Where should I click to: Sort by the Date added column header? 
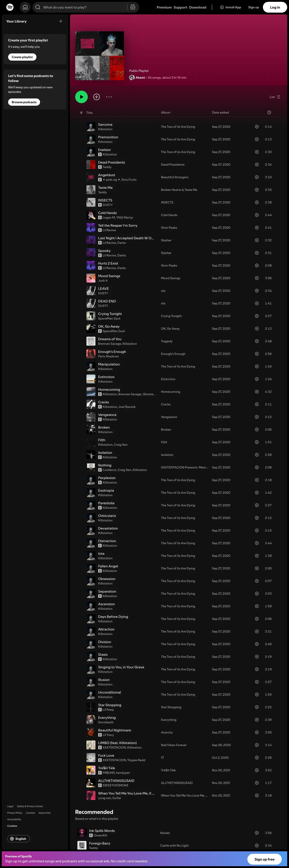tap(220, 112)
